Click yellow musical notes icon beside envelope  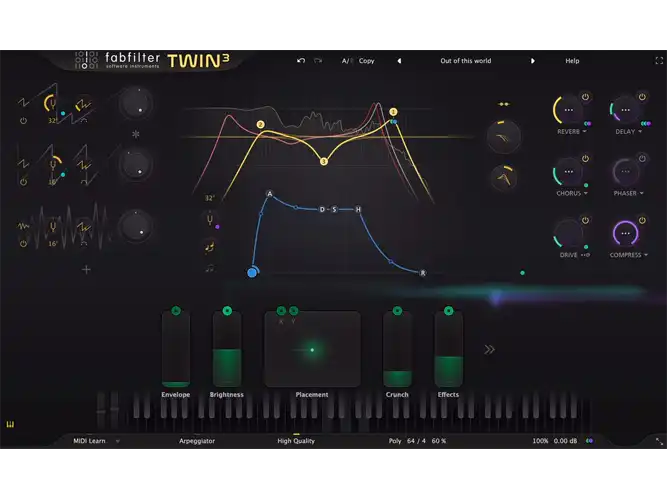210,247
